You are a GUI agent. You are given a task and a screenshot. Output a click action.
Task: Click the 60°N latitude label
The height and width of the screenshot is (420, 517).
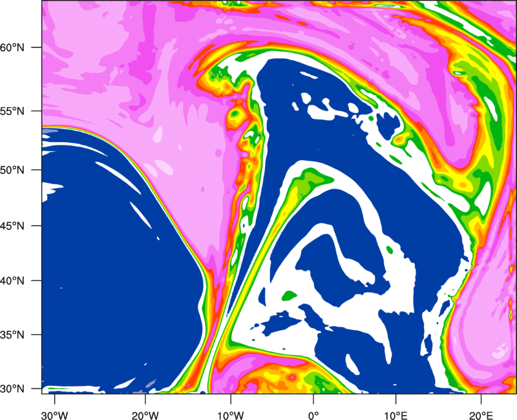pyautogui.click(x=12, y=47)
